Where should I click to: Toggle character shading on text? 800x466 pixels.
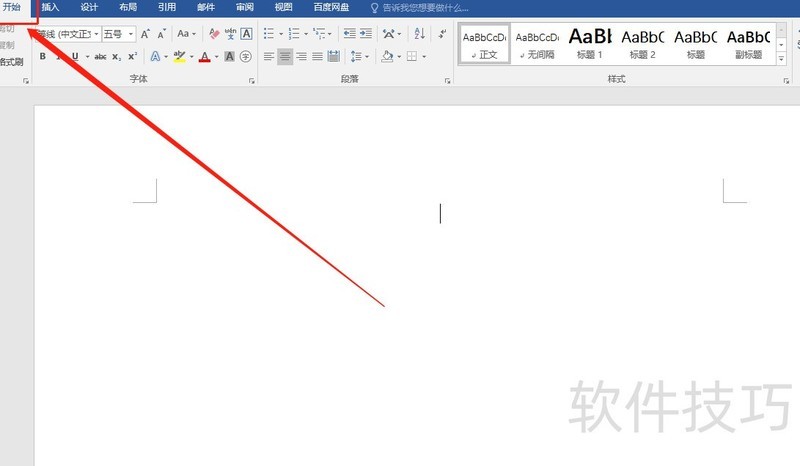tap(230, 56)
